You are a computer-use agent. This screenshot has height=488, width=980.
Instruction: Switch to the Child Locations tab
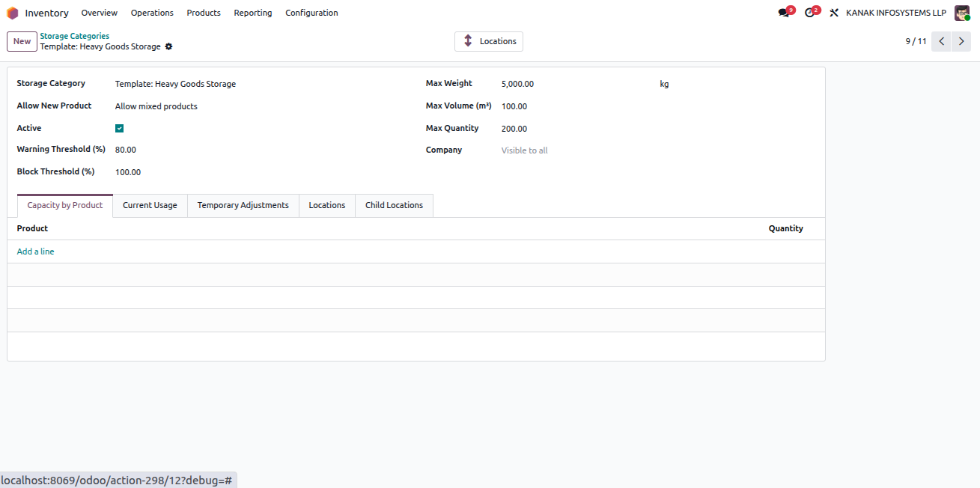click(x=394, y=205)
